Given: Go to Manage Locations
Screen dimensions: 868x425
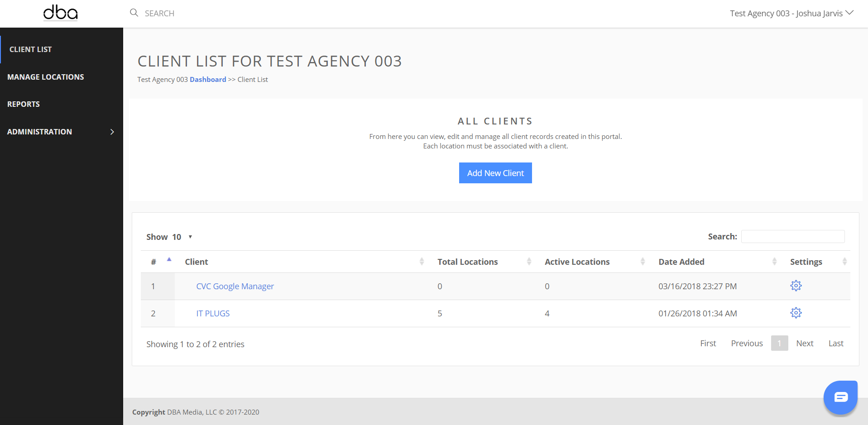Looking at the screenshot, I should (x=46, y=77).
